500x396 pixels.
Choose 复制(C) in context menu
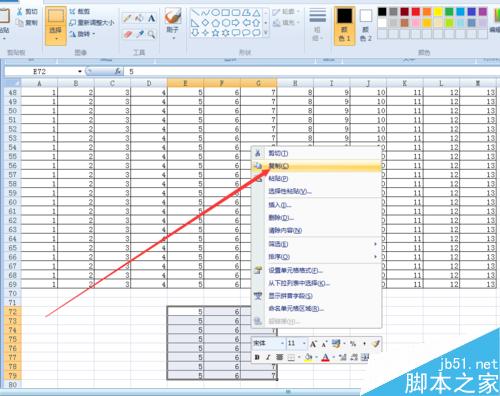pyautogui.click(x=316, y=166)
